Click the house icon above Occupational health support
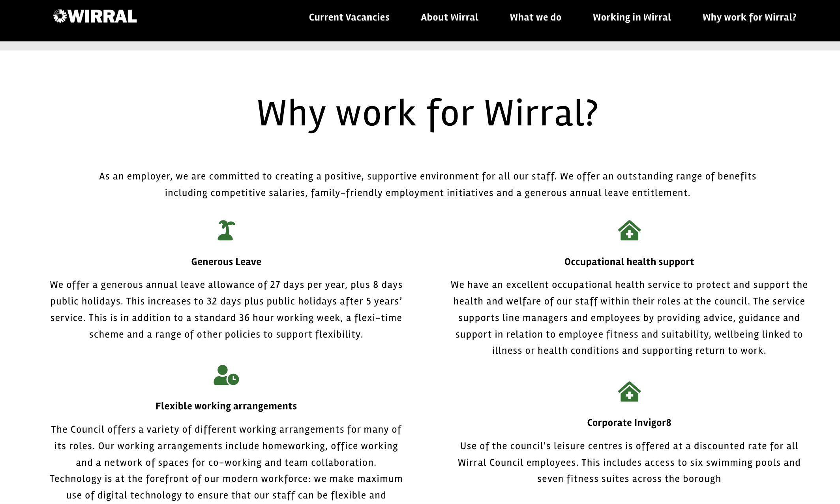This screenshot has height=504, width=840. point(629,230)
